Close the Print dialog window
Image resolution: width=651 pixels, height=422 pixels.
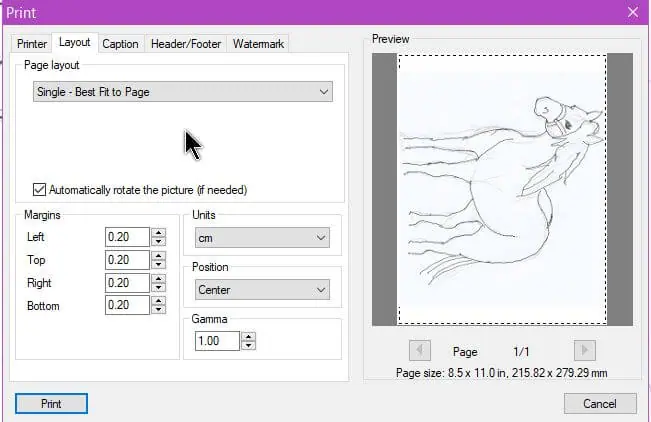pos(633,12)
